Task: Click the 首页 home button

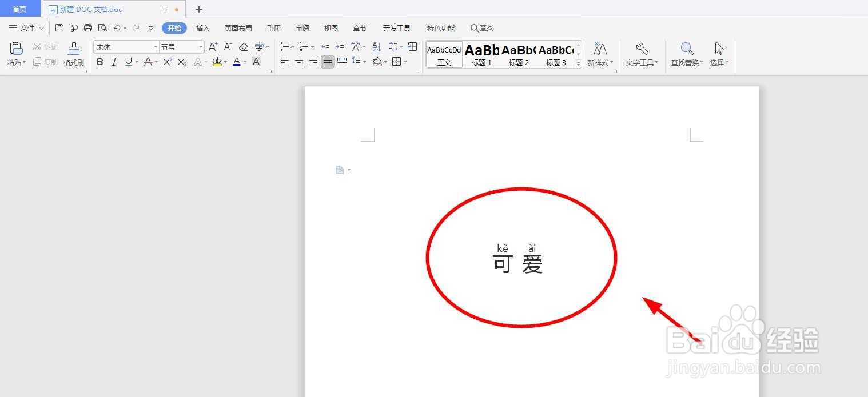Action: [20, 9]
